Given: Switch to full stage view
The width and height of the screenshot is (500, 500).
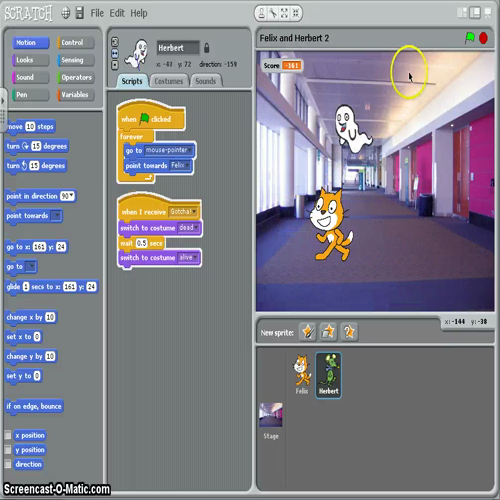Looking at the screenshot, I should [x=475, y=13].
